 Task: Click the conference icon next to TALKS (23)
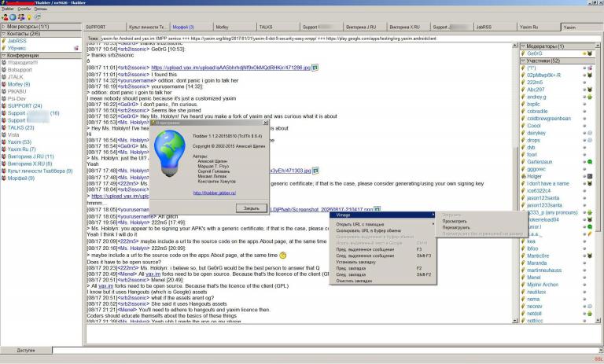tap(4, 127)
